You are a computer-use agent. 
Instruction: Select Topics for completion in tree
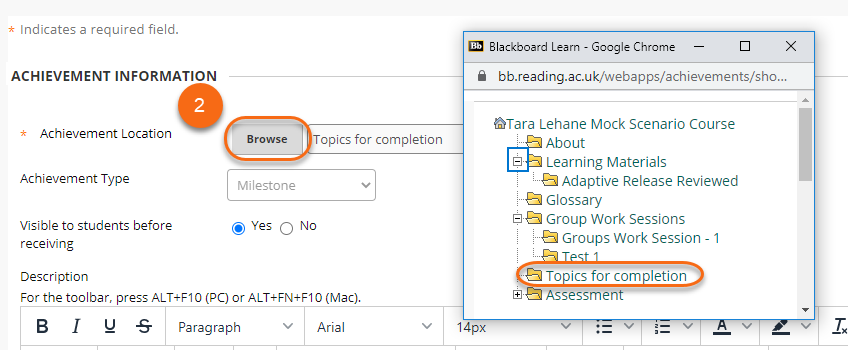pos(616,276)
